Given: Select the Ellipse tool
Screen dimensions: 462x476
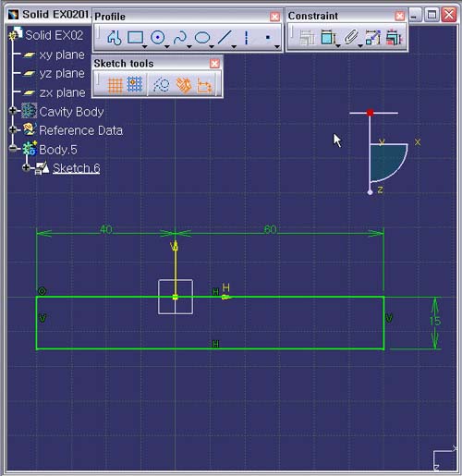Looking at the screenshot, I should [202, 38].
